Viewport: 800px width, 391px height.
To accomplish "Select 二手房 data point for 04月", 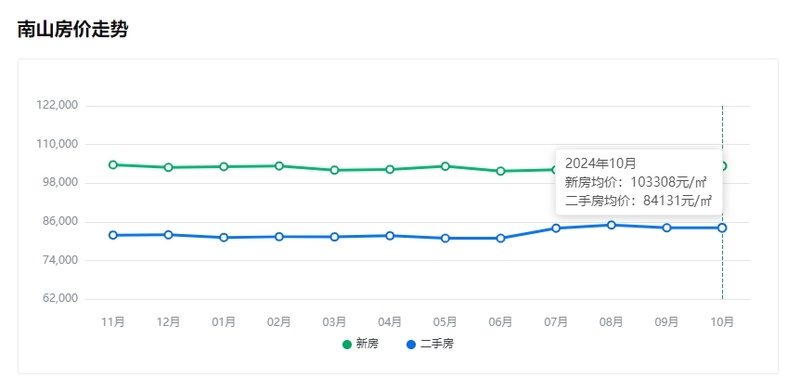I will coord(390,236).
